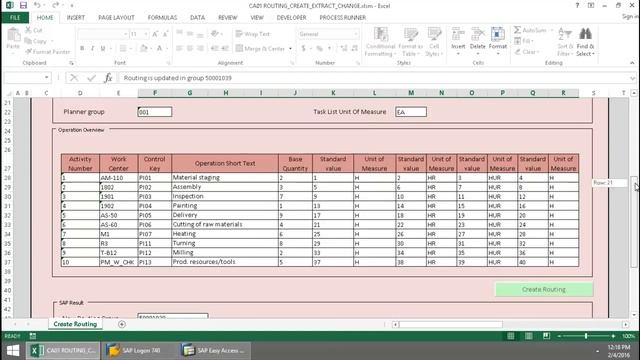The height and width of the screenshot is (360, 640).
Task: Click the Save icon in quick access toolbar
Action: coord(23,5)
